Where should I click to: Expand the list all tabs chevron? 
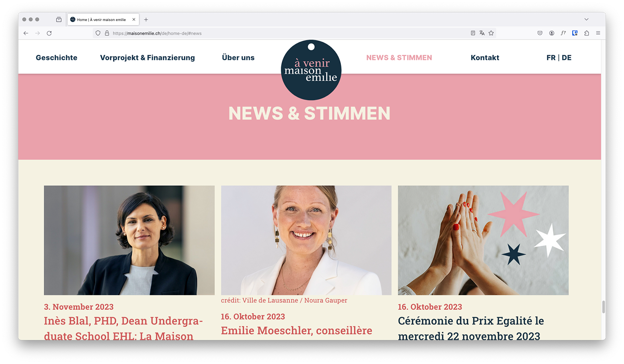click(587, 19)
